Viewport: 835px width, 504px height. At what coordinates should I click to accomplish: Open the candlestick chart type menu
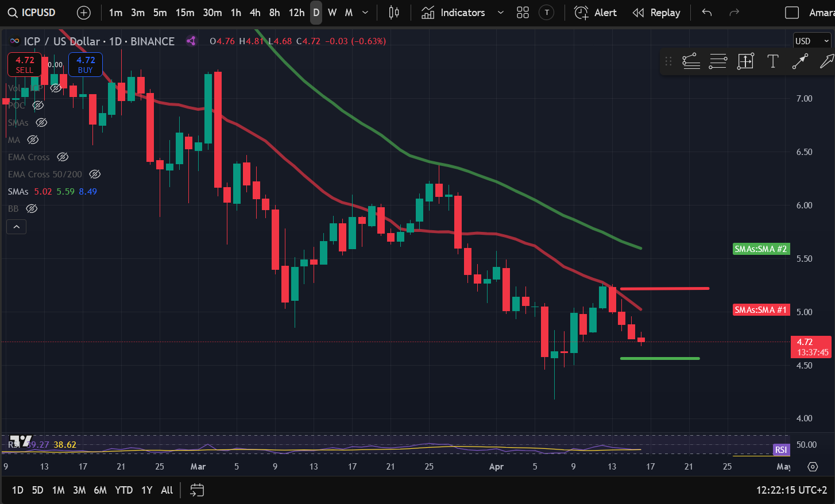click(394, 13)
